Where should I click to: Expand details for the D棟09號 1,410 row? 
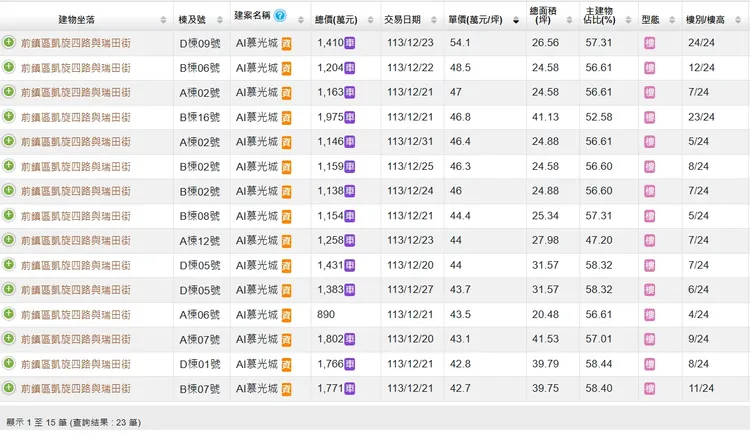(9, 42)
